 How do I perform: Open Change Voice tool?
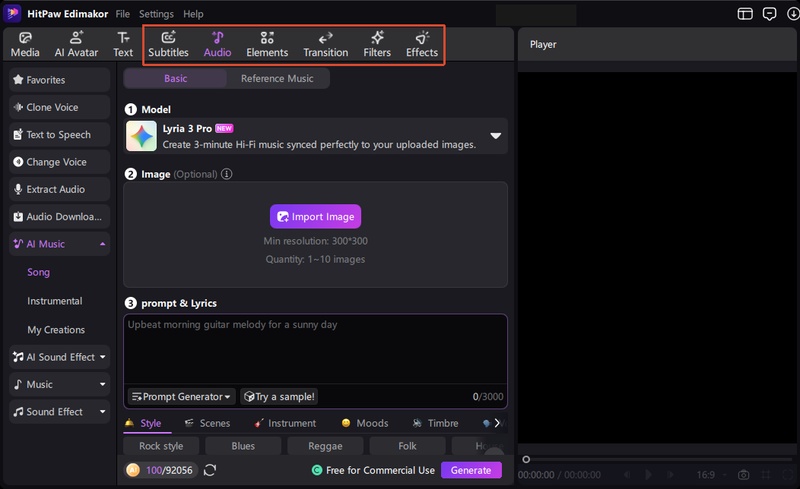tap(59, 162)
